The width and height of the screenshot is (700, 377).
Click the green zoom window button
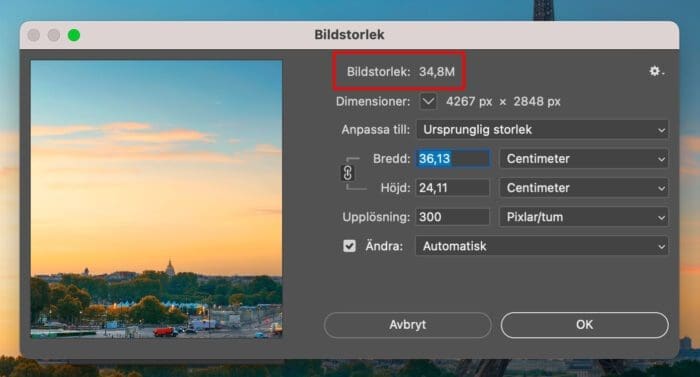[74, 35]
